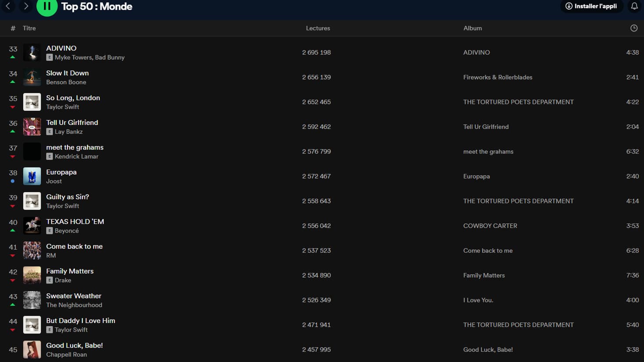
Task: Open artist Benson Boone
Action: point(66,82)
